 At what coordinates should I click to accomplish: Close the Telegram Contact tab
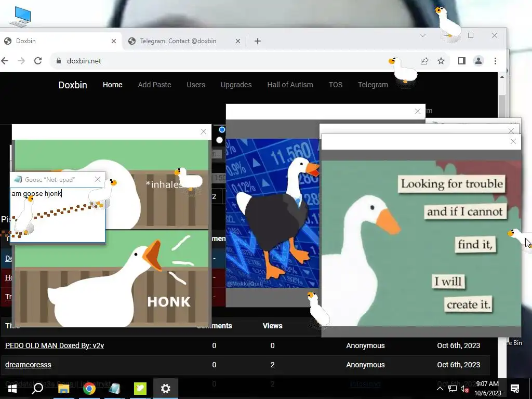tap(238, 41)
